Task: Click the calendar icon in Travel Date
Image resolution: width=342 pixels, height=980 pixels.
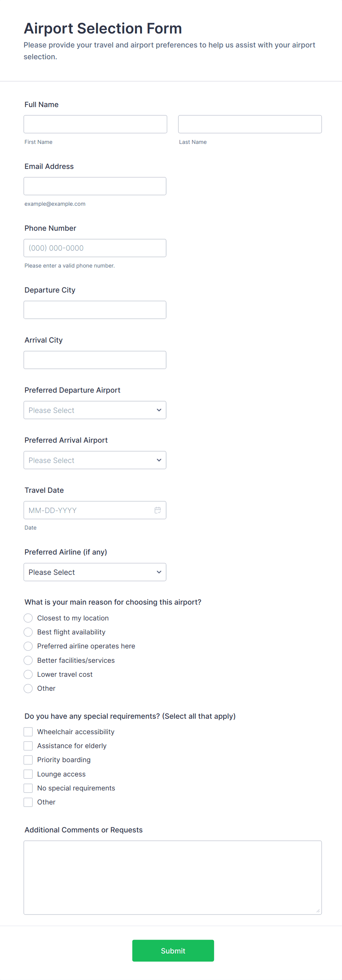Action: coord(157,510)
